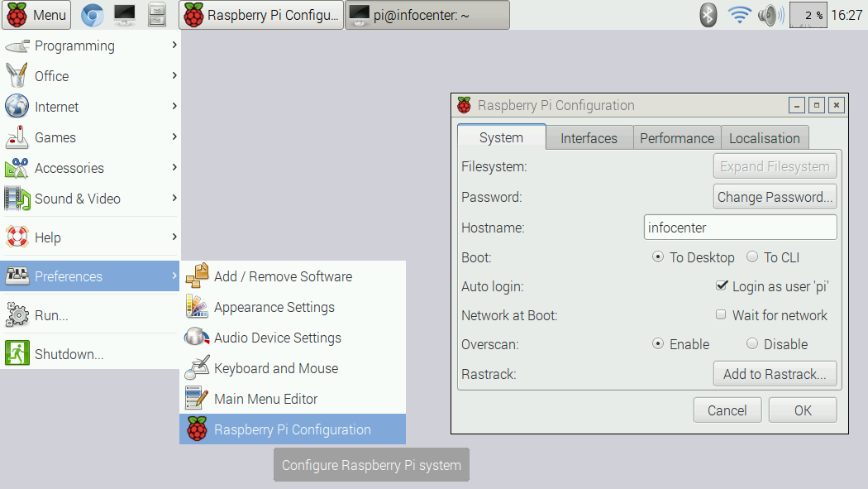This screenshot has width=868, height=489.
Task: Choose Audio Device Settings menu entry
Action: click(293, 338)
